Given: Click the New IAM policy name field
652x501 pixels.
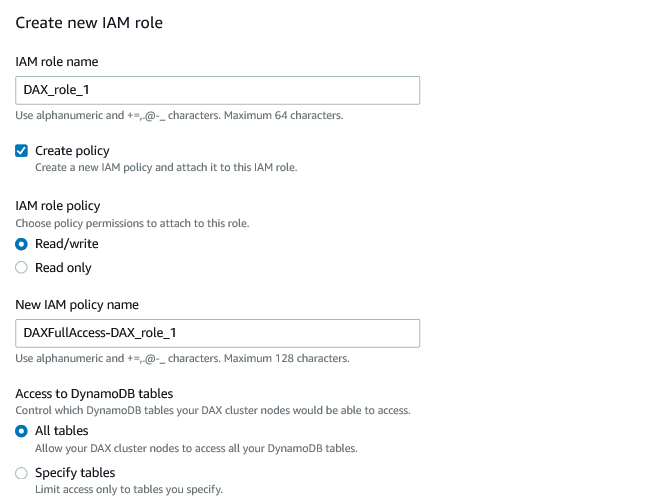Looking at the screenshot, I should coord(217,333).
